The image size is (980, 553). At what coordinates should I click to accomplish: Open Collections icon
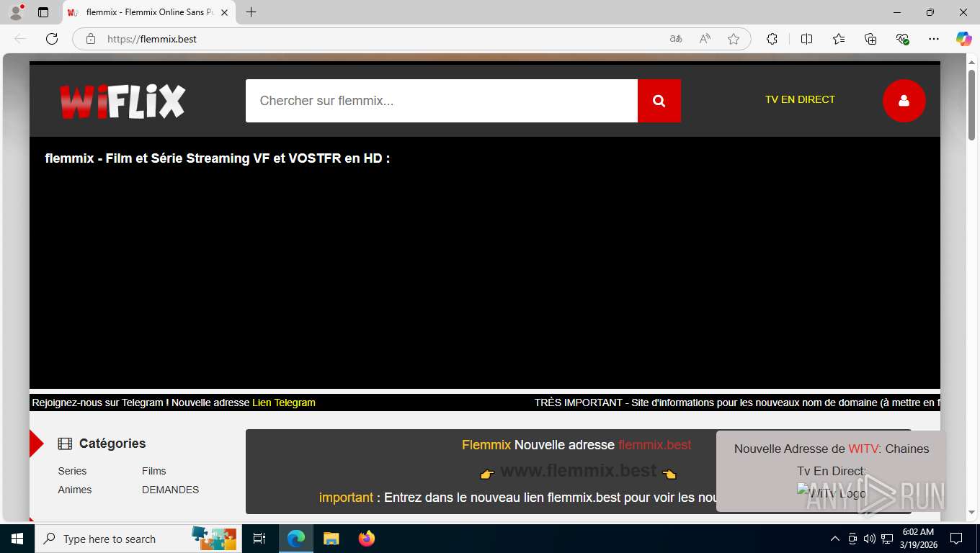pyautogui.click(x=870, y=39)
